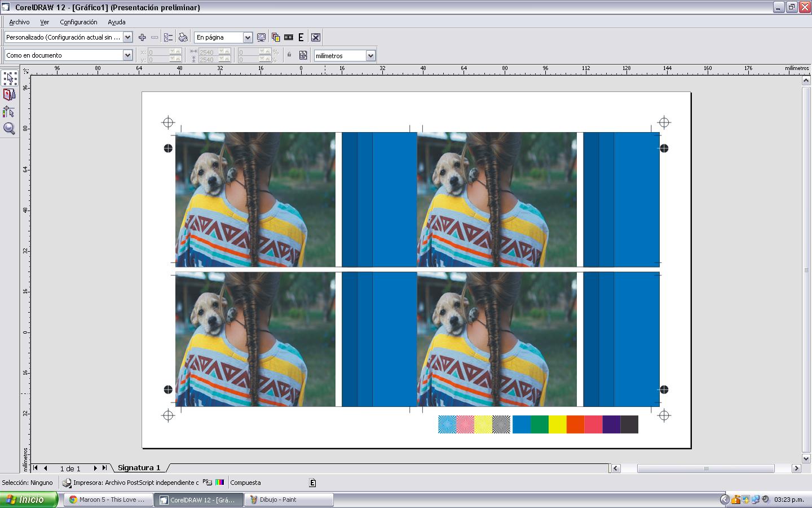Click the green color calibration swatch
Screen dimensions: 812x508
pos(540,424)
